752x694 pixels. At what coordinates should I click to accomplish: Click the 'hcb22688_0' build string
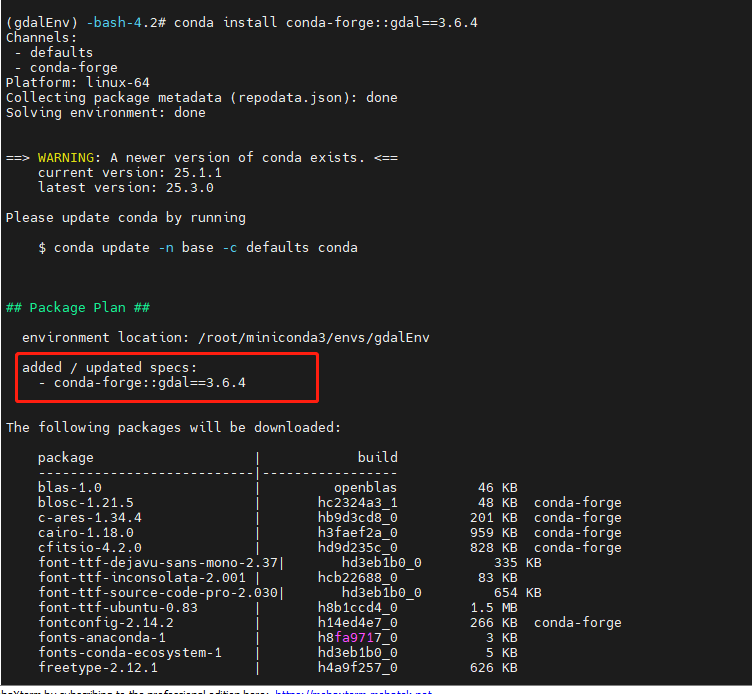click(x=357, y=577)
